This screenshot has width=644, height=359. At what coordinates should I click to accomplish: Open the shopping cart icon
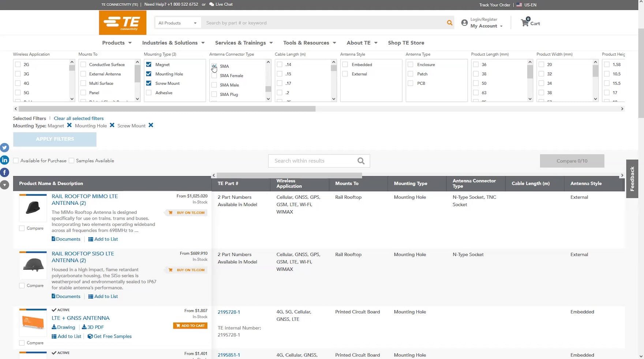525,23
